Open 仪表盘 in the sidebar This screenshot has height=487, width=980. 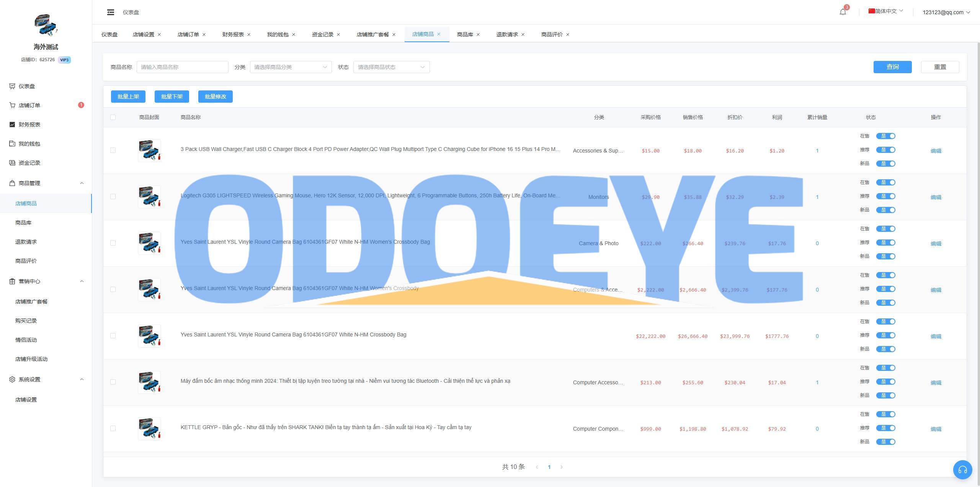[x=27, y=86]
